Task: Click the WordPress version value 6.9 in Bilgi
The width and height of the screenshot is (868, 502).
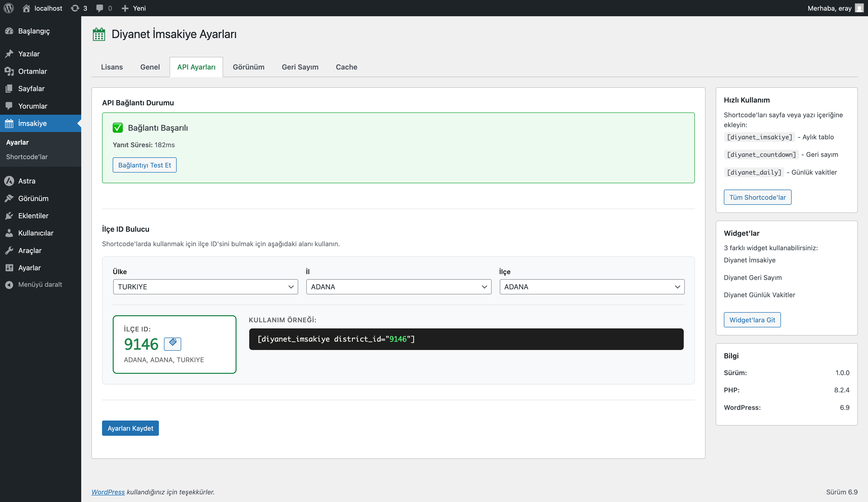Action: [x=845, y=408]
